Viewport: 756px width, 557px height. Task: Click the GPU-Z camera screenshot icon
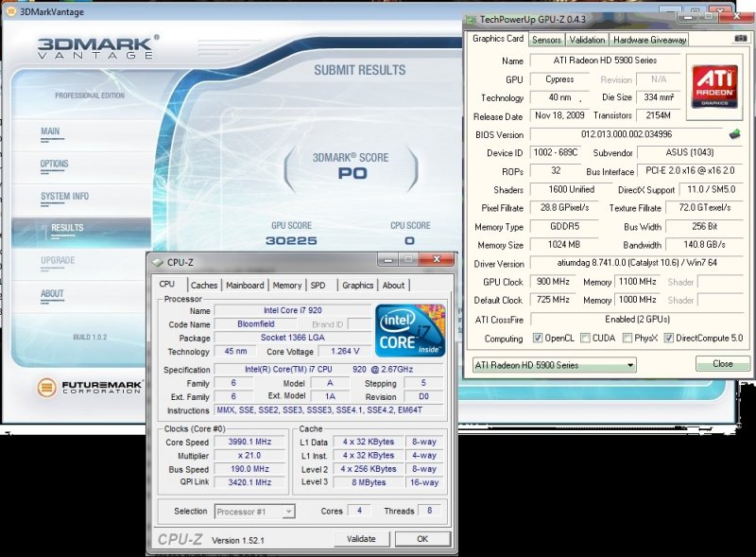[x=741, y=38]
